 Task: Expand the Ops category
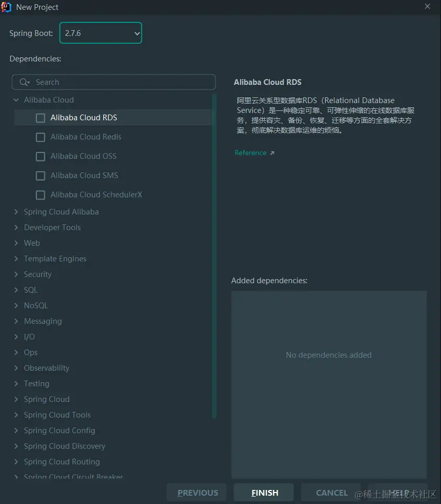[x=16, y=352]
